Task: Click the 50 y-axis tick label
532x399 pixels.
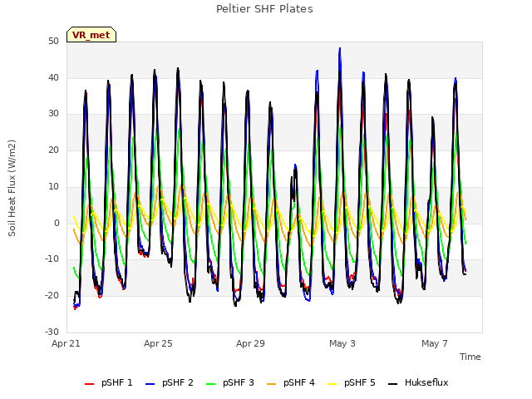Action: click(53, 42)
